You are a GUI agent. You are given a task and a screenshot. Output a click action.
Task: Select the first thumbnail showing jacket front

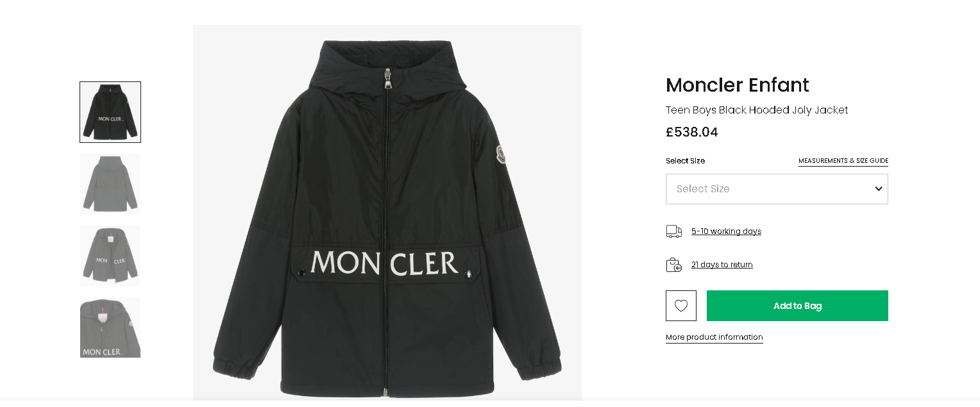[110, 112]
